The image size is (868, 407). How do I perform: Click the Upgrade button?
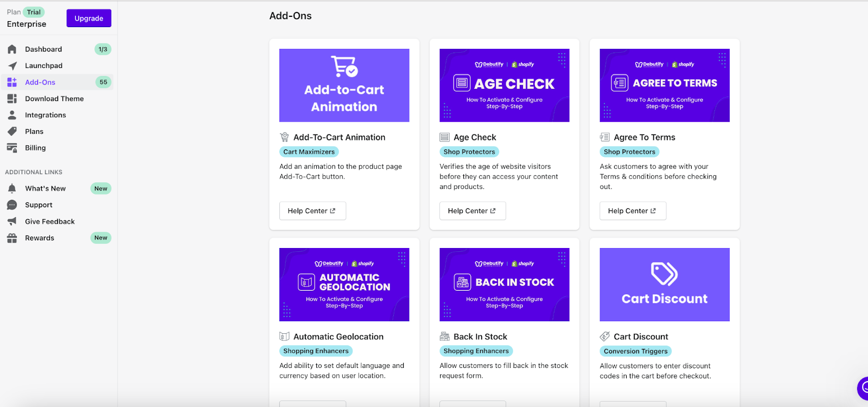[x=89, y=18]
